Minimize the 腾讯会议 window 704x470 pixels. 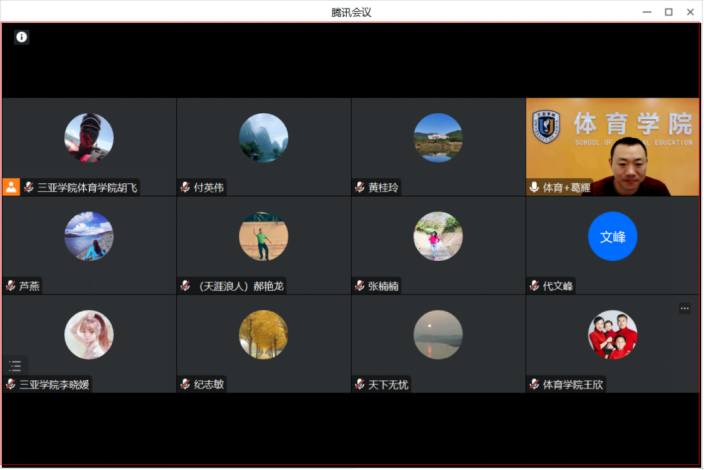(646, 11)
